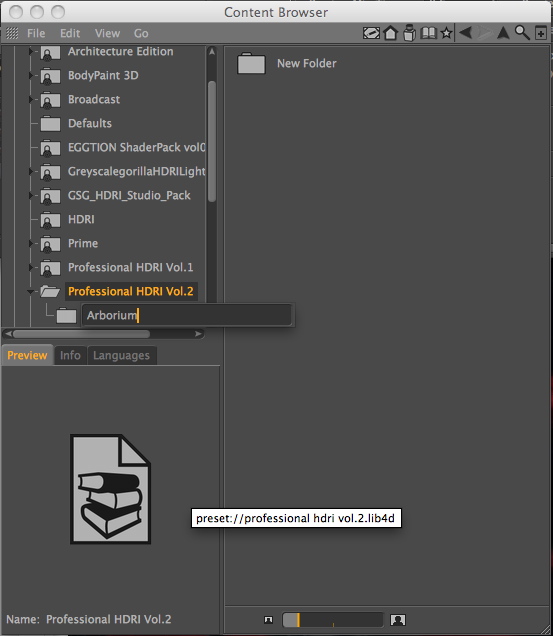Open search with the magnifier icon

(x=522, y=32)
